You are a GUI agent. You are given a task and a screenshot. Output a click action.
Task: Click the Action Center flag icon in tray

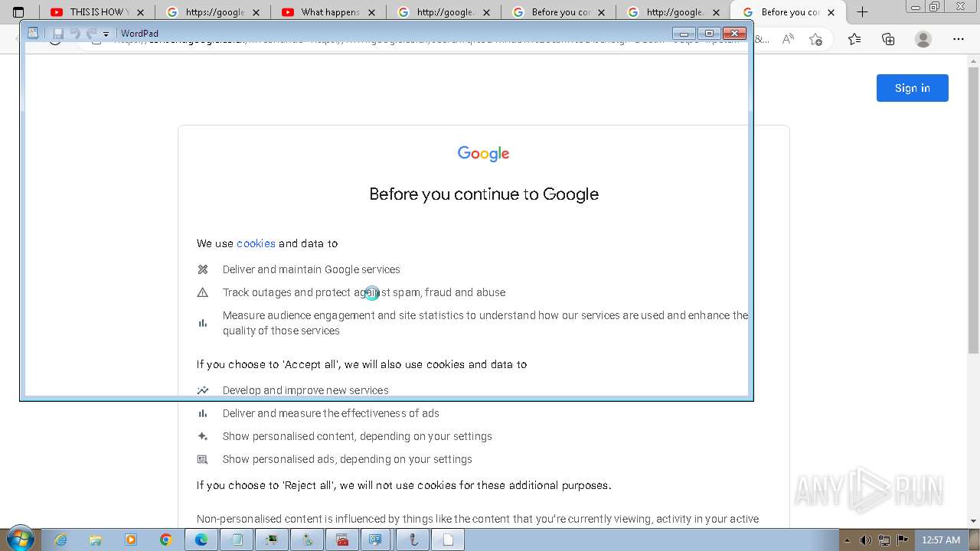click(x=903, y=540)
